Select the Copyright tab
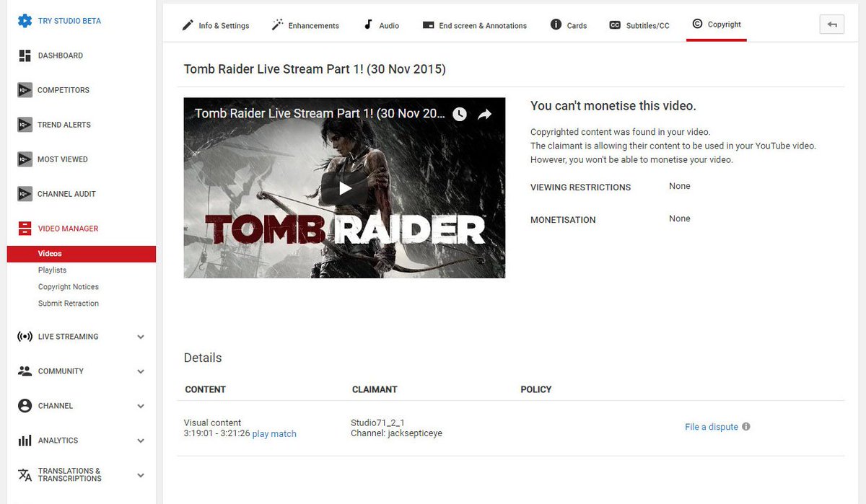The width and height of the screenshot is (866, 504). 716,25
